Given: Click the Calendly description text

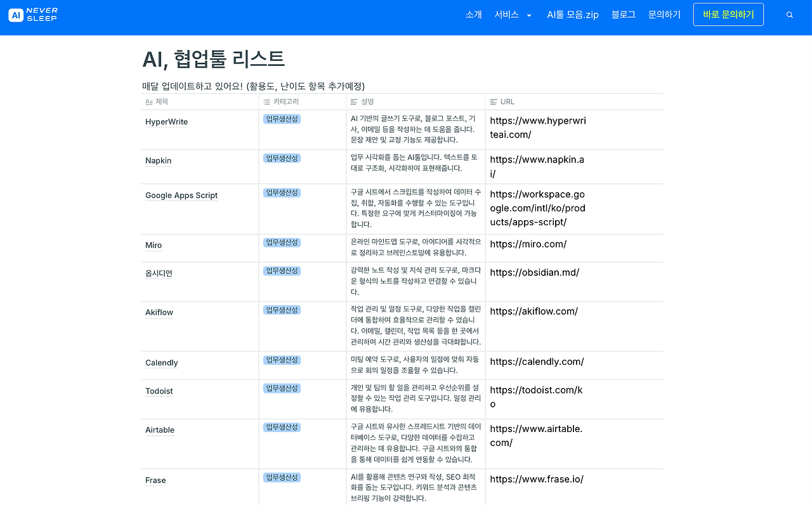Looking at the screenshot, I should click(x=415, y=365).
